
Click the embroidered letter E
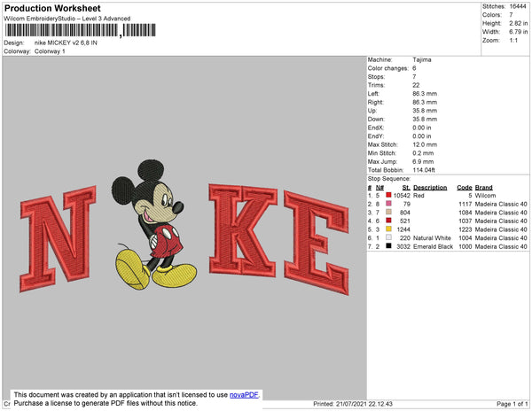point(317,243)
